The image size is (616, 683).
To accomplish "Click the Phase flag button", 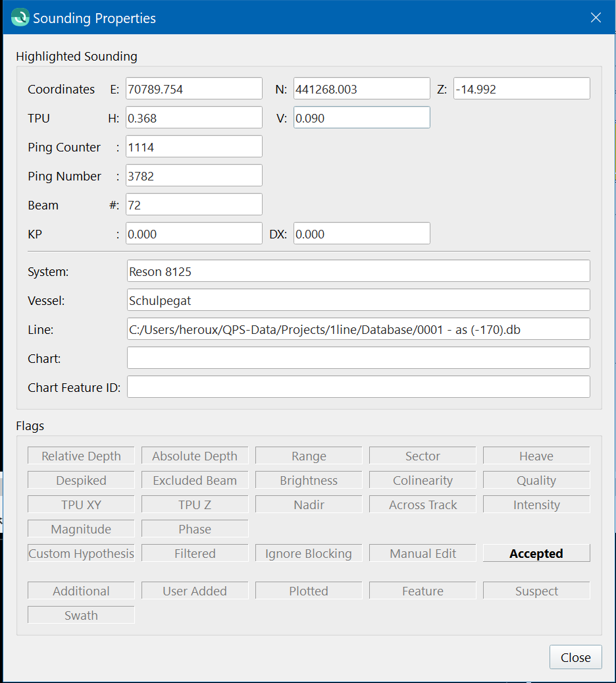I will point(195,529).
